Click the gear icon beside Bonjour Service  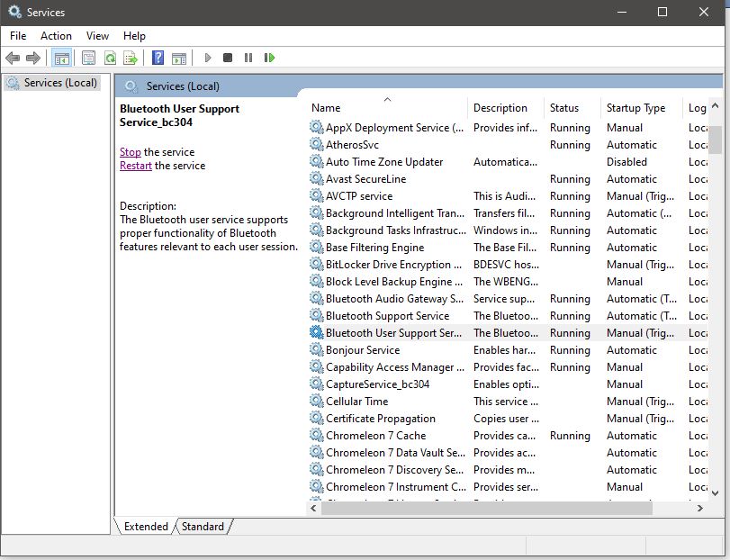point(317,349)
